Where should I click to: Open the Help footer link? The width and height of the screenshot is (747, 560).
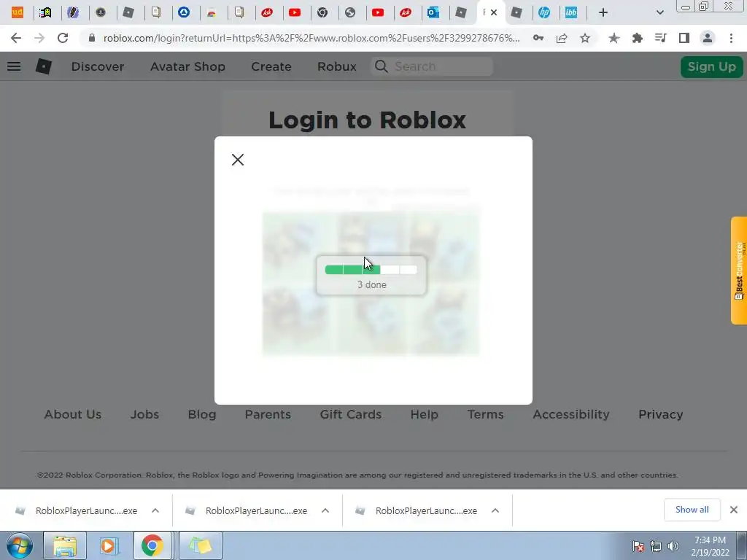[x=425, y=414]
